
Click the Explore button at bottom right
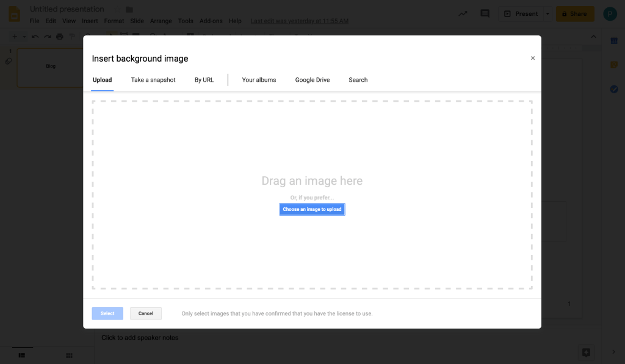click(586, 352)
